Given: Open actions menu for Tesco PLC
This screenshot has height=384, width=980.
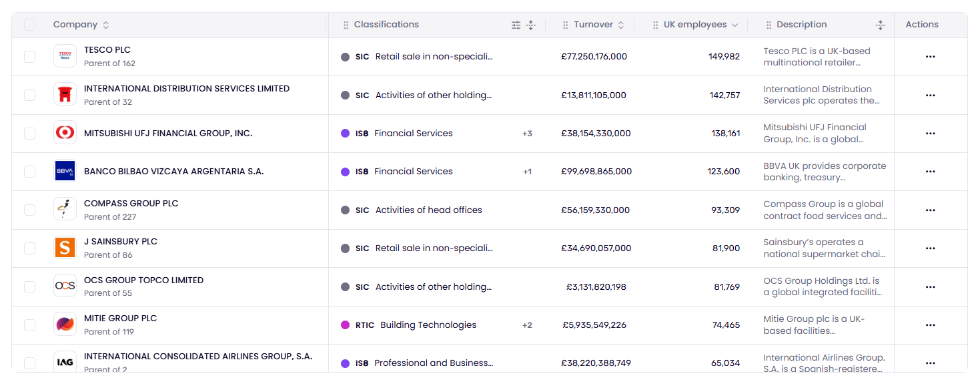Looking at the screenshot, I should coord(930,57).
